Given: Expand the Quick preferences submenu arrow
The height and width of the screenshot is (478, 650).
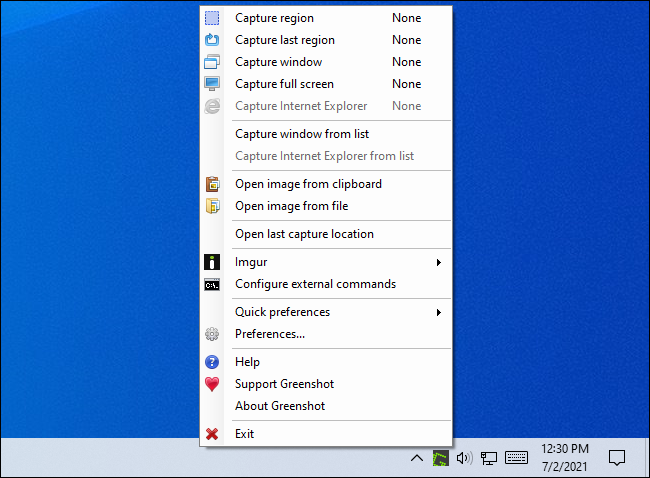Looking at the screenshot, I should [439, 312].
